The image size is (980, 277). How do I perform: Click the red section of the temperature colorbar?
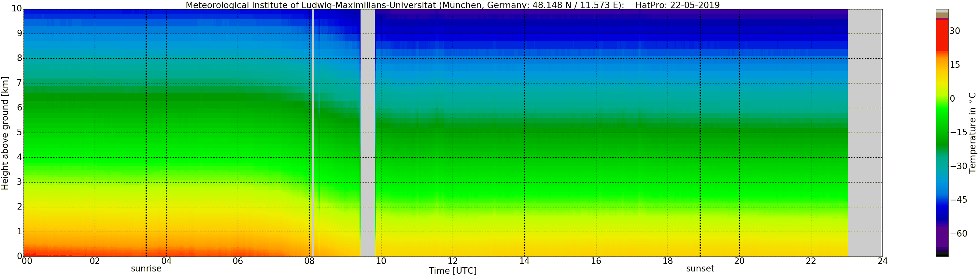click(x=942, y=34)
